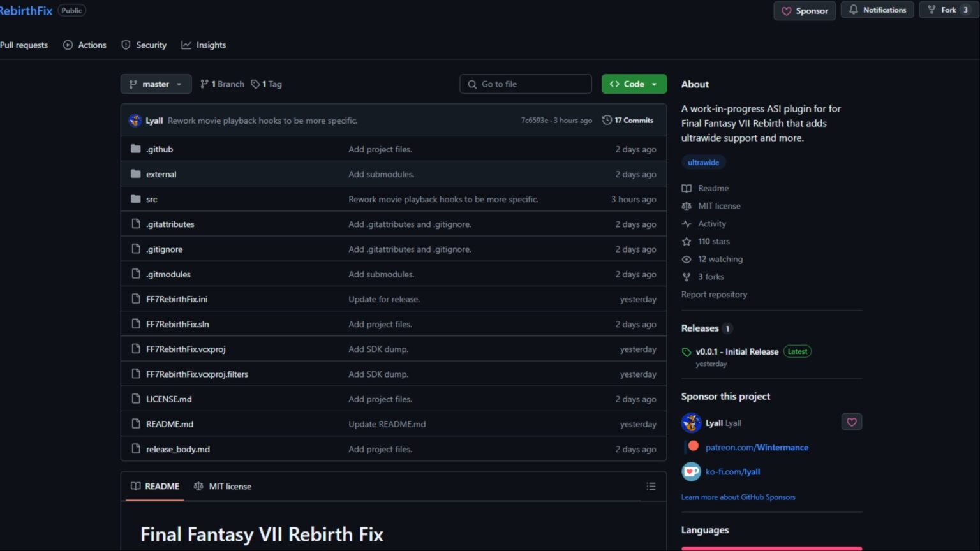The width and height of the screenshot is (980, 551).
Task: Open the Actions tab
Action: pyautogui.click(x=85, y=45)
